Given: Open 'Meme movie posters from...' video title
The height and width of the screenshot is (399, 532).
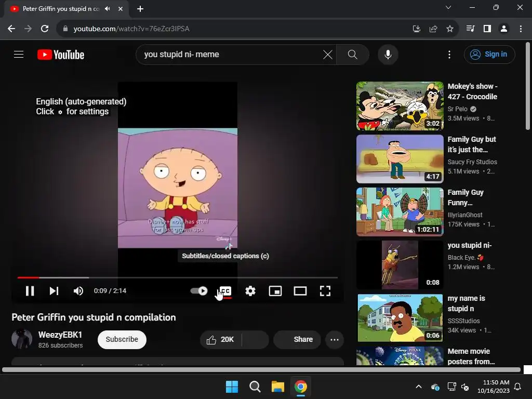Looking at the screenshot, I should (x=471, y=356).
